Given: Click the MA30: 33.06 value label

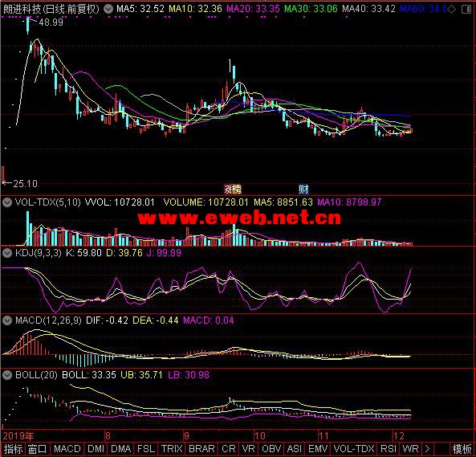Looking at the screenshot, I should (x=311, y=9).
